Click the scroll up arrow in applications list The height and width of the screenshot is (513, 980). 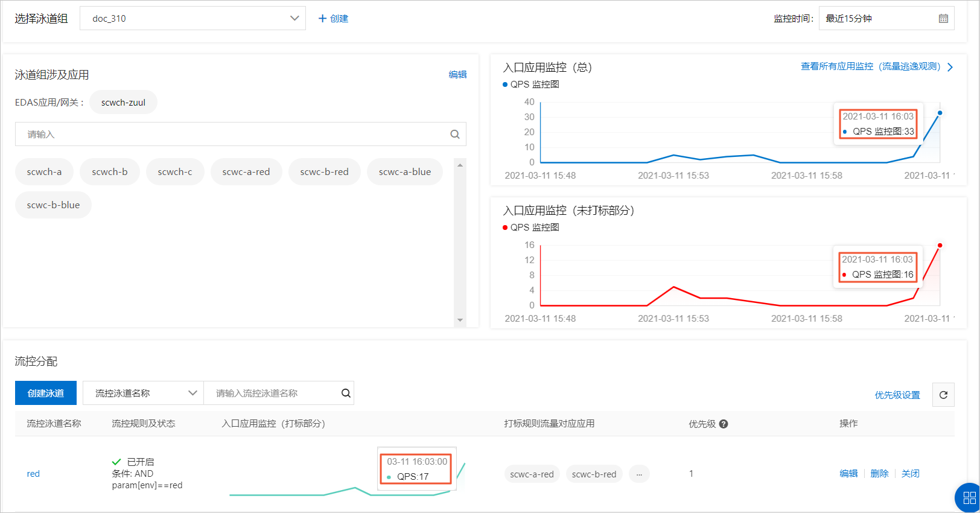point(460,165)
